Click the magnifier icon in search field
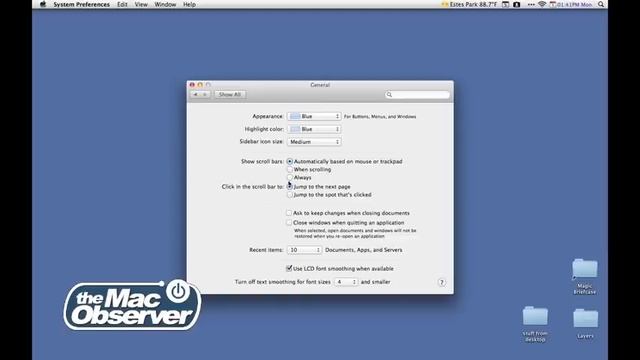This screenshot has width=640, height=360. pyautogui.click(x=389, y=94)
